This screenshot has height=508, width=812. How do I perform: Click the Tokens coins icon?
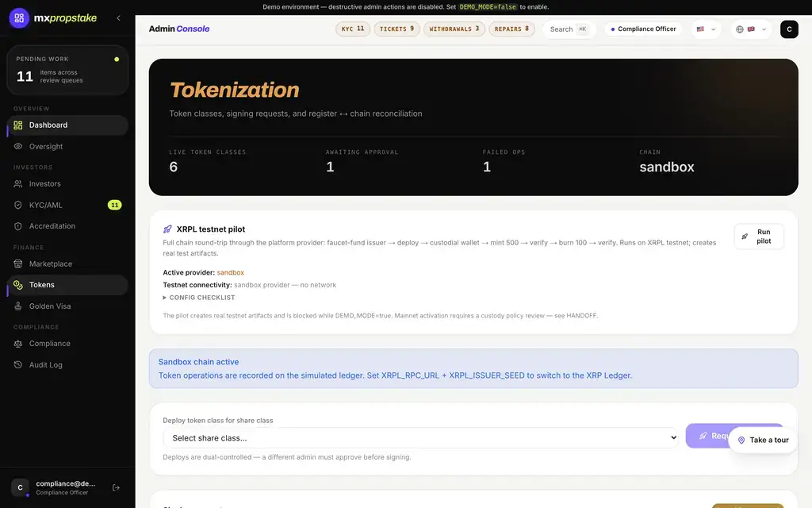(x=18, y=285)
